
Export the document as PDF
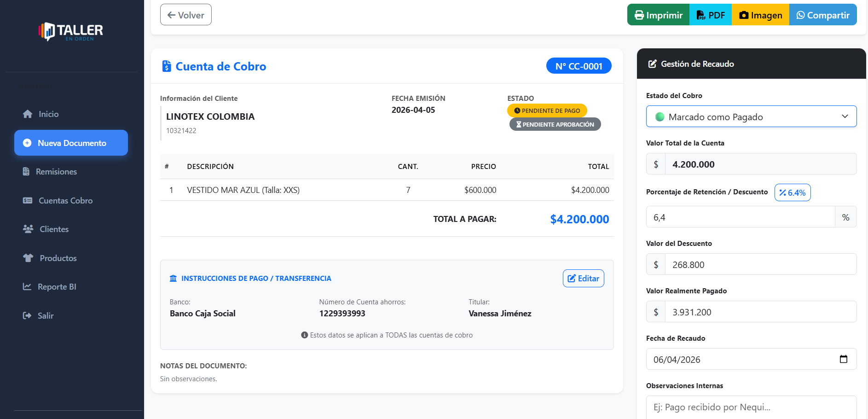[710, 15]
